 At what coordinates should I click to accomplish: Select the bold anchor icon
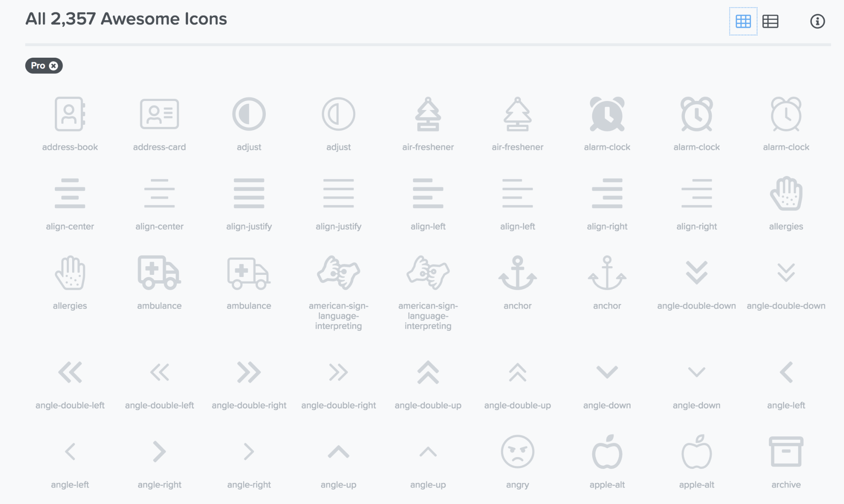(x=517, y=272)
